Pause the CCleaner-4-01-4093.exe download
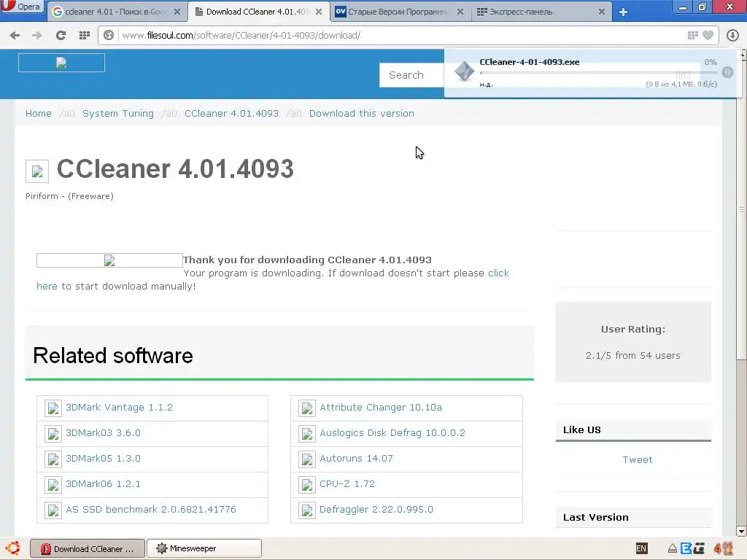This screenshot has width=747, height=560. pos(727,72)
